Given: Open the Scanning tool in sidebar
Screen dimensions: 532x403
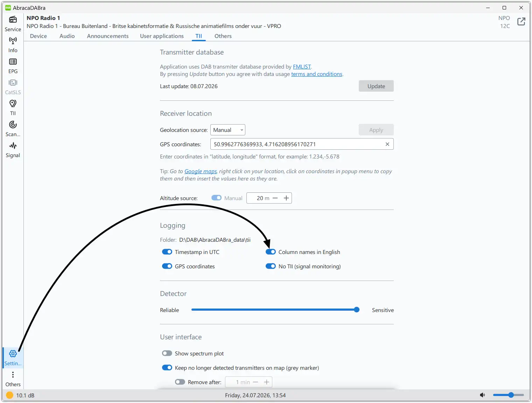Looking at the screenshot, I should [13, 129].
